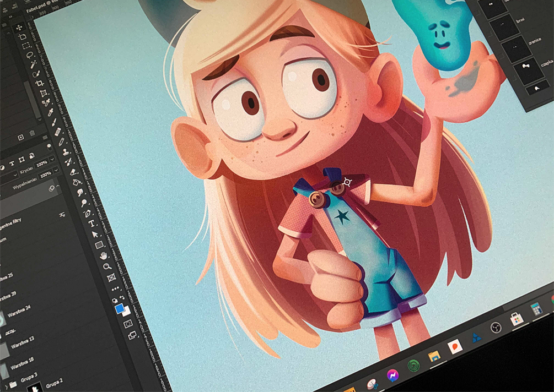Click the Krycie 100% value field
The width and height of the screenshot is (554, 392).
42,164
